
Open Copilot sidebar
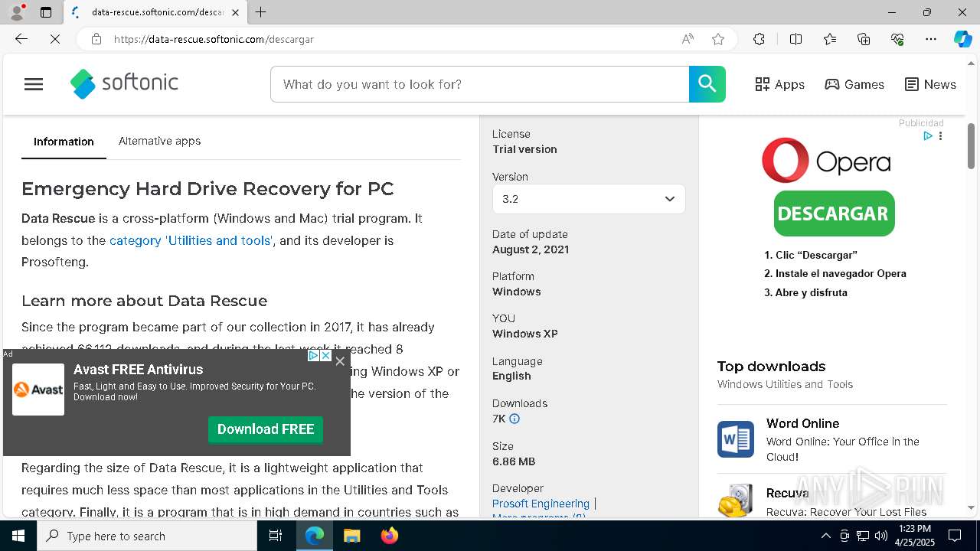tap(962, 39)
